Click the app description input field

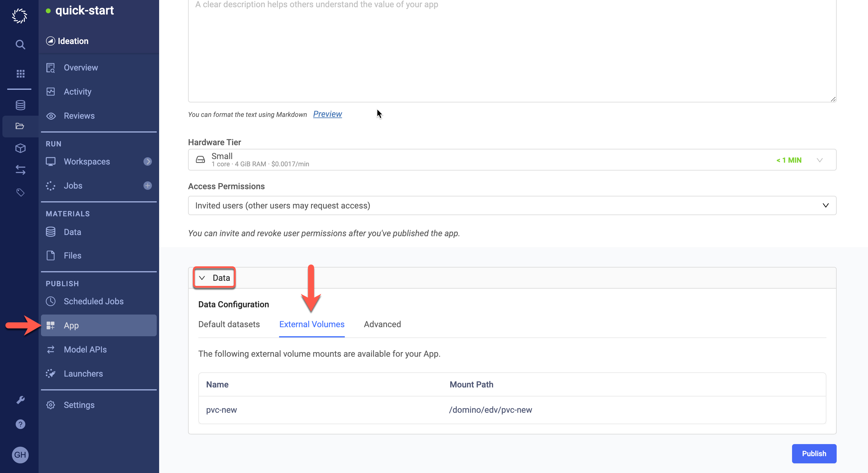click(x=511, y=49)
